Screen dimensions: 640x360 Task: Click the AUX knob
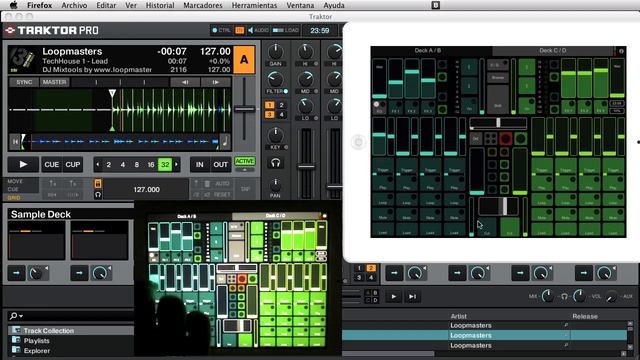point(611,296)
